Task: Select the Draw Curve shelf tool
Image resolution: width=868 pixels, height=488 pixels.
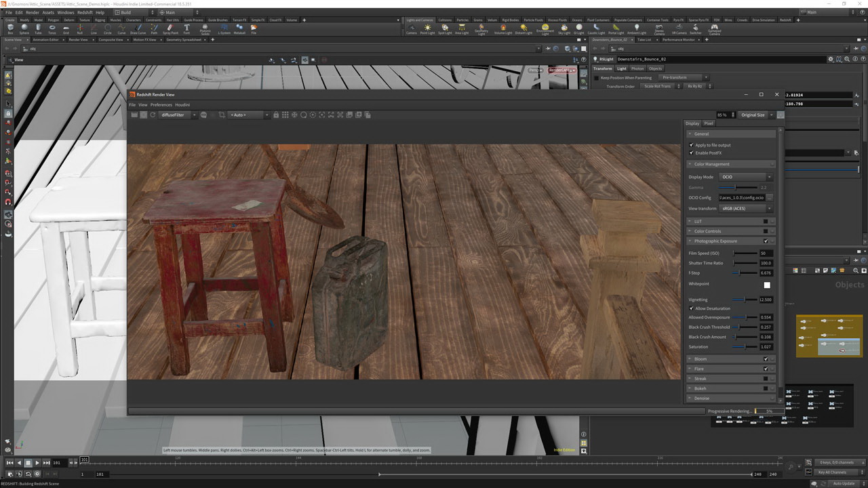Action: (138, 29)
